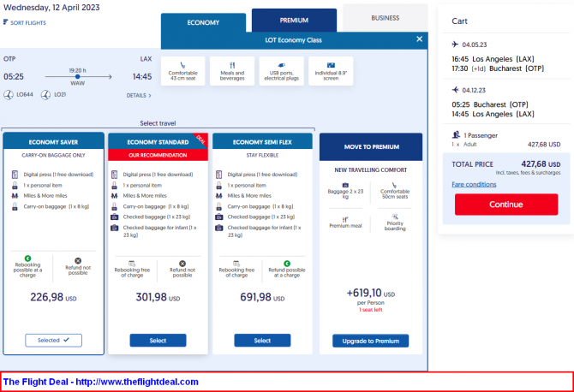
Task: Open flight DETAILS link
Action: tap(139, 96)
